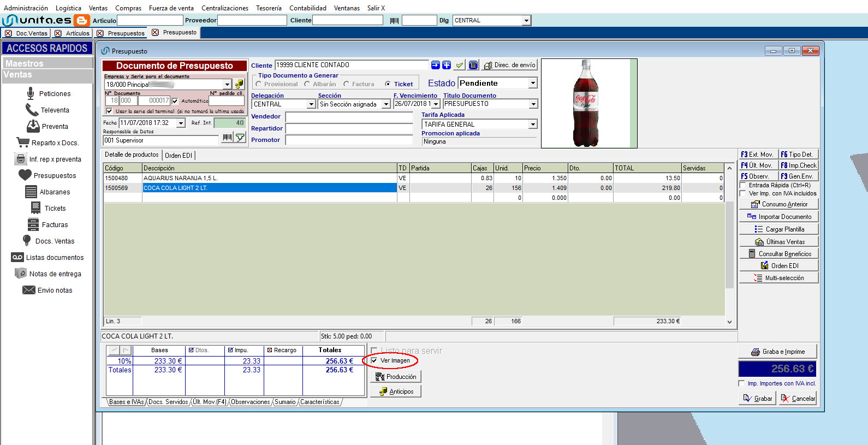
Task: Open Tickets in the quick access sidebar
Action: tap(48, 209)
